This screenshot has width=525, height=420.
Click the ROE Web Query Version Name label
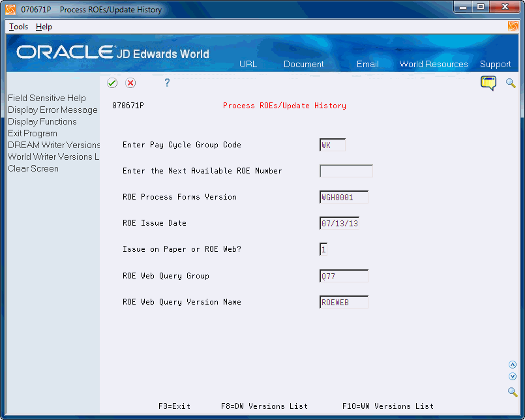[x=182, y=302]
